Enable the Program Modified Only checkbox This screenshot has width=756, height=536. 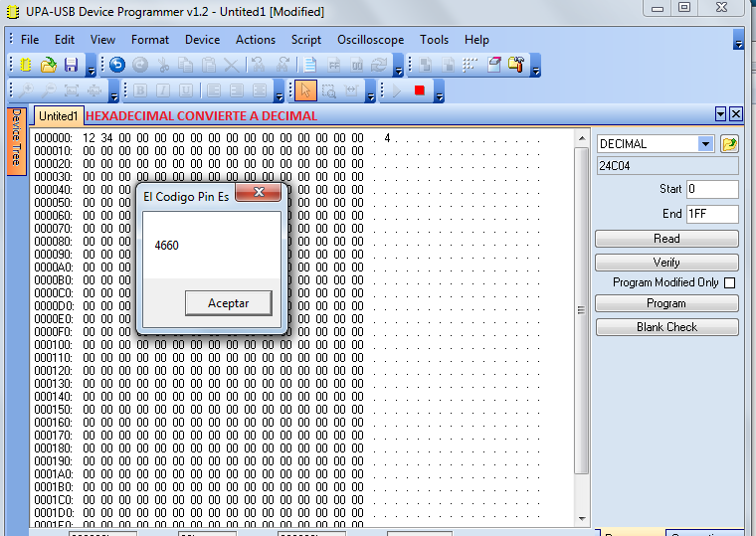point(729,282)
